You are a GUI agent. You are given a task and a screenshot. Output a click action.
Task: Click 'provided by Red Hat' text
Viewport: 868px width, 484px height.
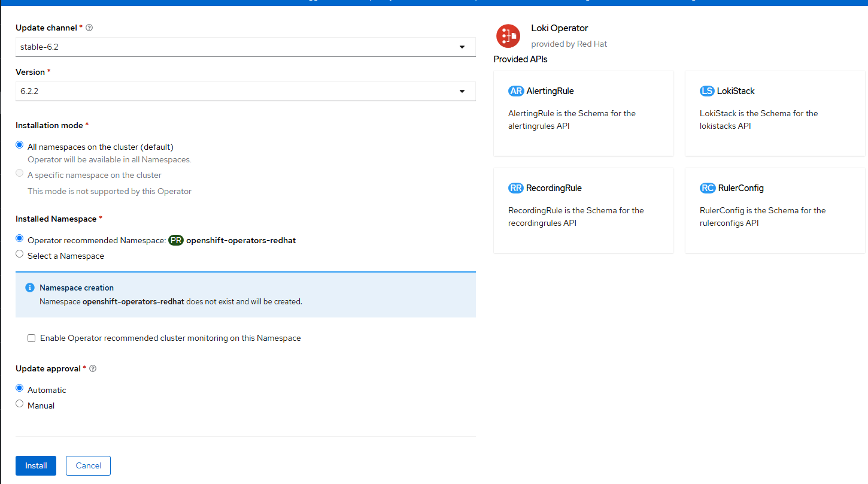pos(569,44)
